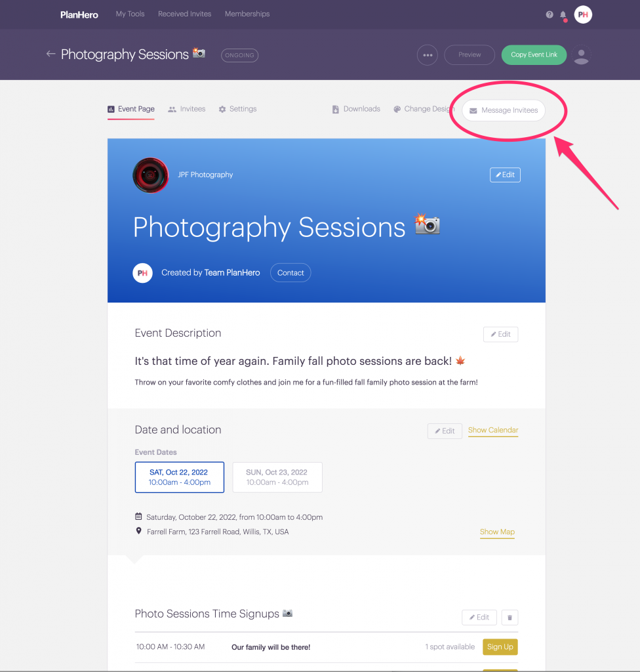Image resolution: width=640 pixels, height=672 pixels.
Task: Delete Photo Sessions Time Signups with trash icon
Action: (x=510, y=618)
